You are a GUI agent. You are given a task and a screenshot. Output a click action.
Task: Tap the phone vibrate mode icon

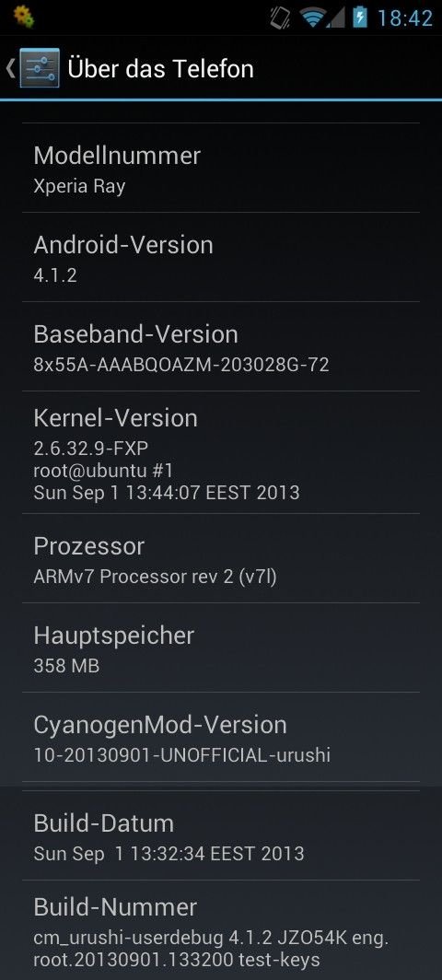tap(279, 17)
